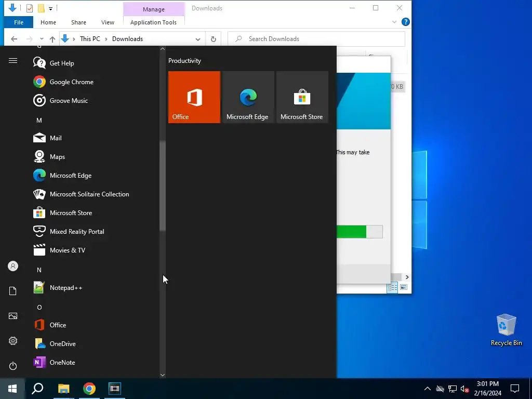Click the Microsoft Store tile in Productivity

pos(302,97)
